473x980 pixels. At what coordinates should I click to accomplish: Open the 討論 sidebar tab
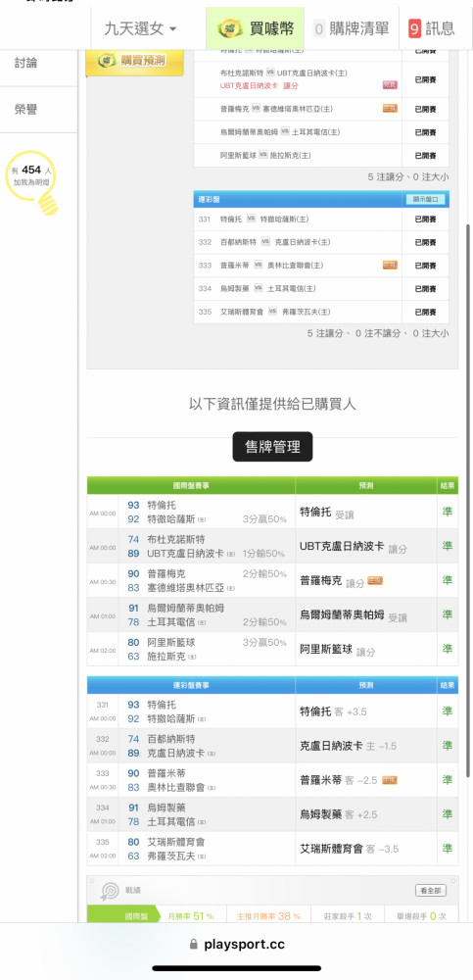click(26, 63)
